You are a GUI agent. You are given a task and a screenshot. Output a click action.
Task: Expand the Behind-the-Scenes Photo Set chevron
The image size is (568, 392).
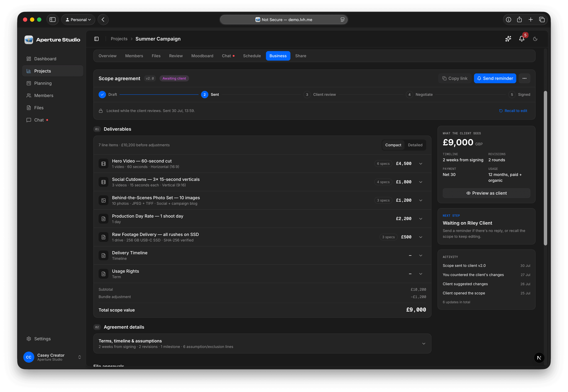(421, 200)
